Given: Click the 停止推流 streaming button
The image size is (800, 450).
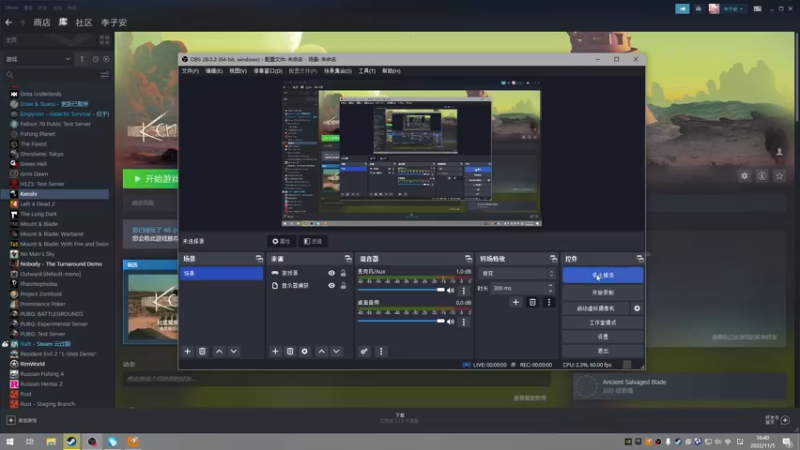Looking at the screenshot, I should [x=603, y=275].
